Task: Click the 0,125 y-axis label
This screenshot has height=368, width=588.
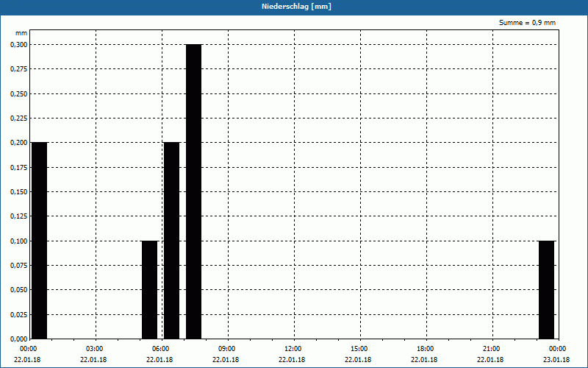Action: 19,216
